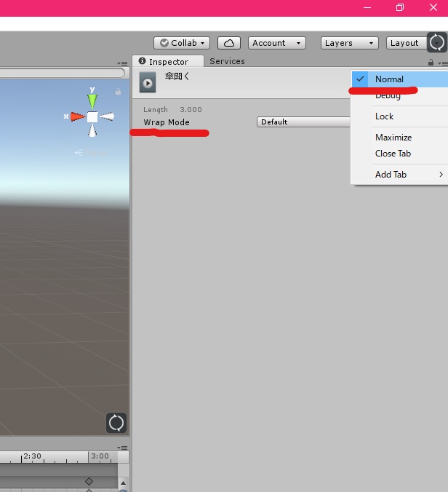Screen dimensions: 448x492
Task: Toggle the scene gizmo lock icon
Action: click(x=118, y=91)
